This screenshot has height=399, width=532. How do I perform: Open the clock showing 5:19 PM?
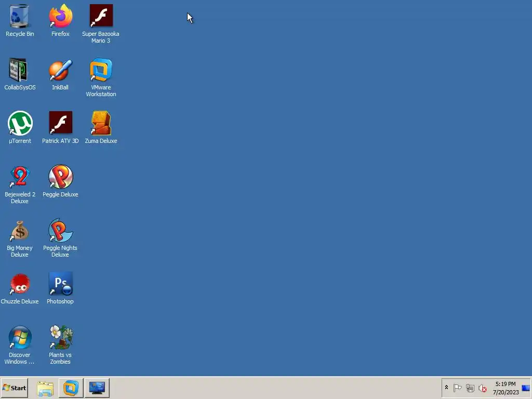(x=506, y=388)
